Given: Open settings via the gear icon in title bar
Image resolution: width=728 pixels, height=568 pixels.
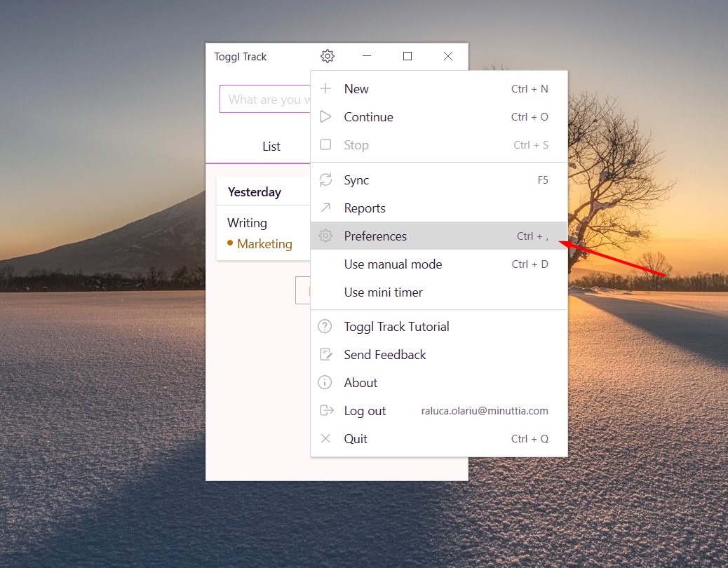Looking at the screenshot, I should (327, 56).
